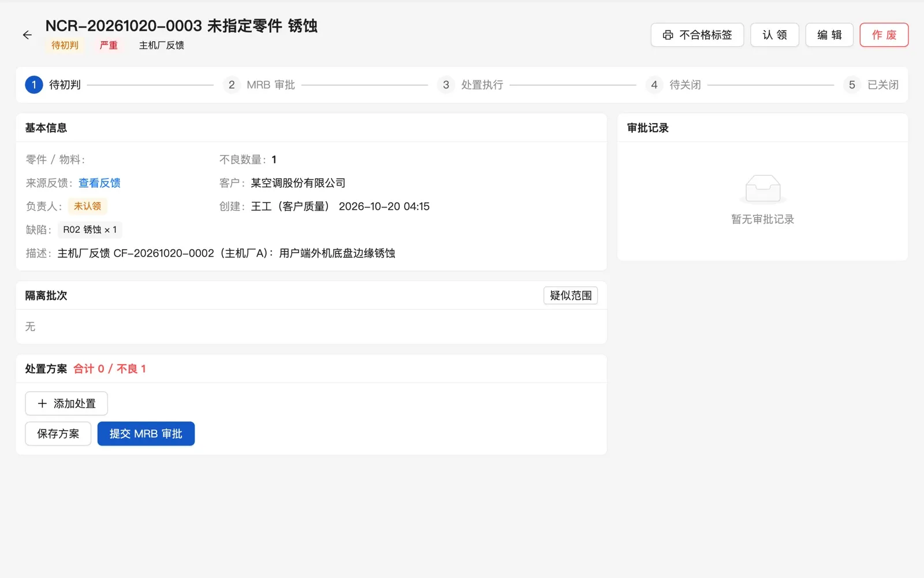
Task: Select step 2 MRB 审批
Action: 259,85
